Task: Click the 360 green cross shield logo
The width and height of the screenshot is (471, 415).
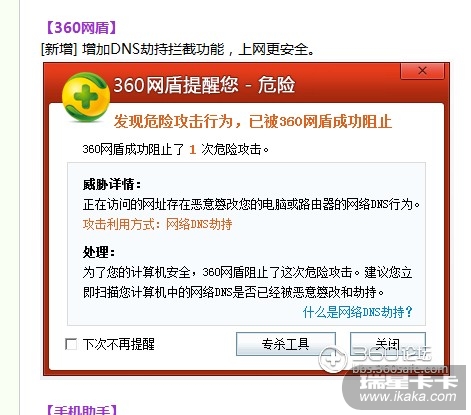Action: click(x=86, y=97)
